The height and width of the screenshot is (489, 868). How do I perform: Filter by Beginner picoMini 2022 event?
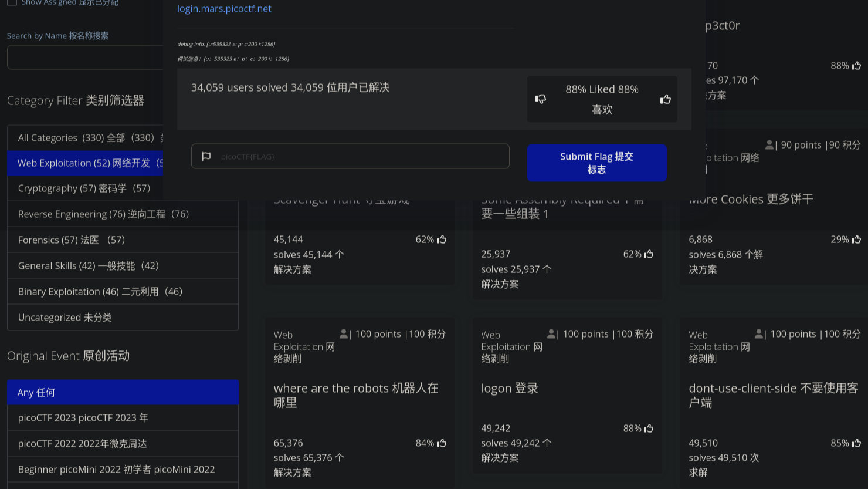123,469
